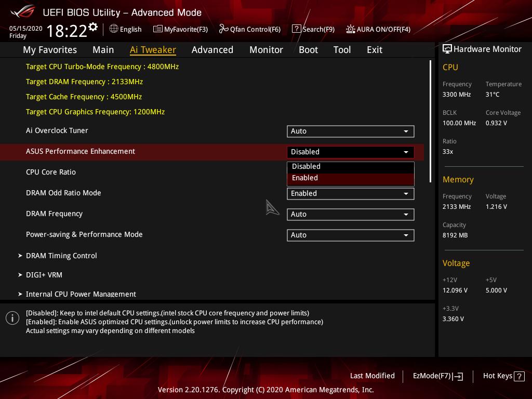This screenshot has width=532, height=399.
Task: Click the Last Modified button
Action: (373, 376)
